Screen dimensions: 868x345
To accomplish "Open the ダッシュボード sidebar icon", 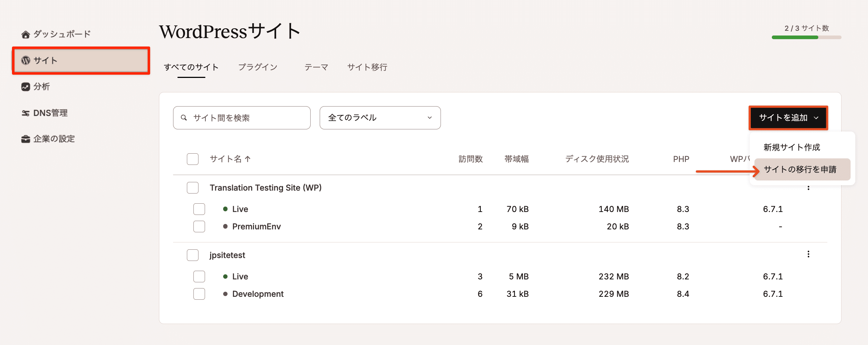I will 25,34.
